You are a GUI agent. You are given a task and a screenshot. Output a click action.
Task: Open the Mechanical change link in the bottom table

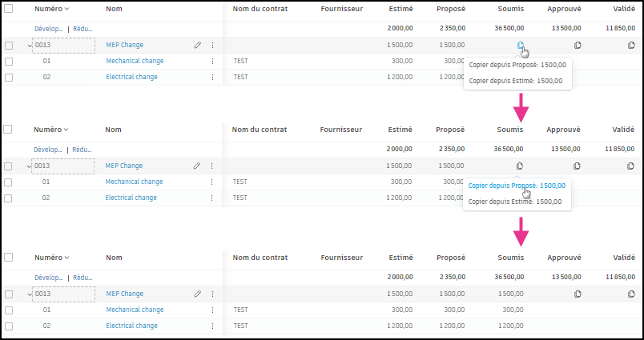(135, 310)
